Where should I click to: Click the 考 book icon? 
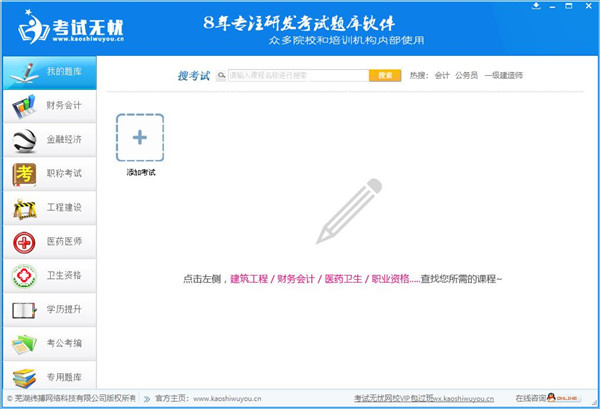24,174
